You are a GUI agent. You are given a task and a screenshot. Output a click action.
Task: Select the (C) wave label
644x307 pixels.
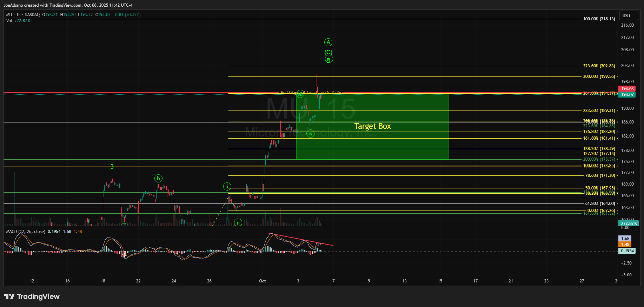(x=328, y=53)
